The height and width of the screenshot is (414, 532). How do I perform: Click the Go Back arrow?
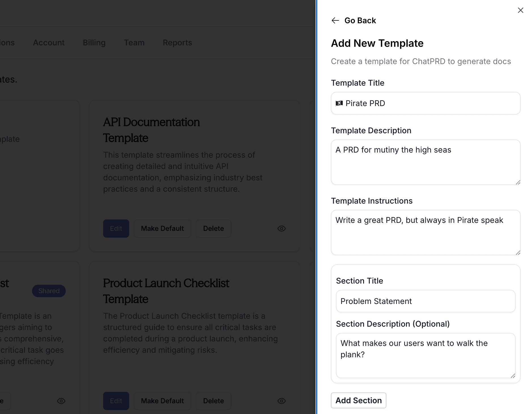335,20
